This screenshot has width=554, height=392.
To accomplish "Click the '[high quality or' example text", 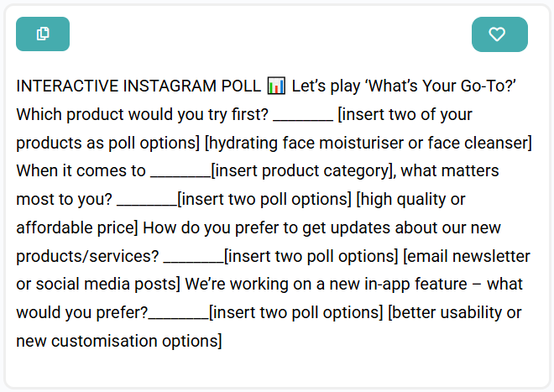I will pyautogui.click(x=410, y=200).
